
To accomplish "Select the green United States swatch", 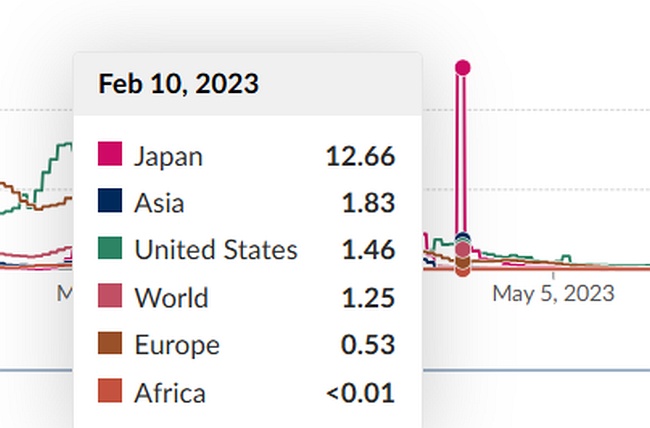I will click(110, 249).
